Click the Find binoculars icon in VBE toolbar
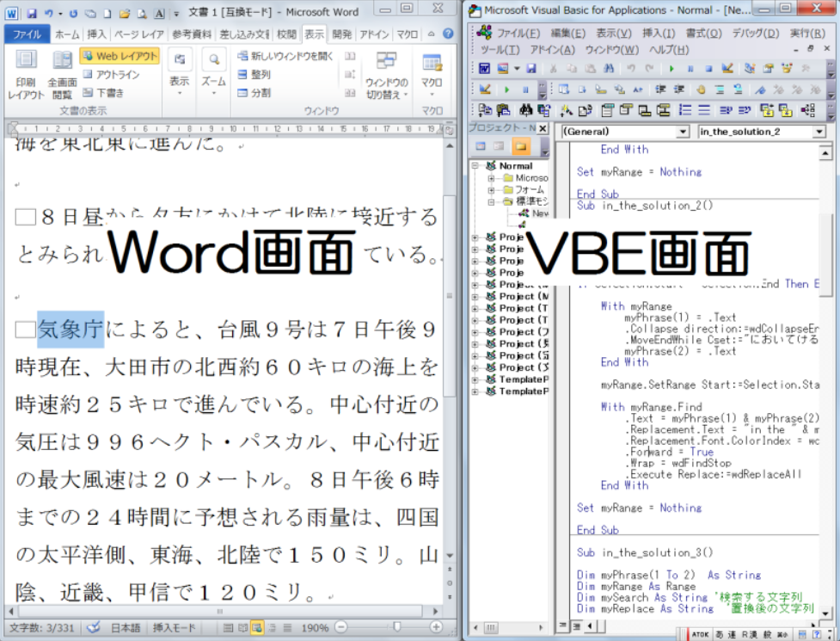Image resolution: width=840 pixels, height=641 pixels. [607, 69]
